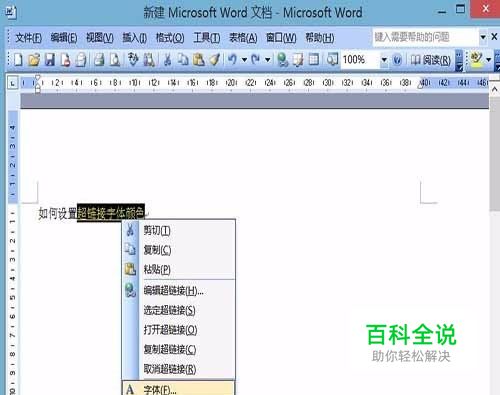Click the Redo arrow icon

coord(256,60)
